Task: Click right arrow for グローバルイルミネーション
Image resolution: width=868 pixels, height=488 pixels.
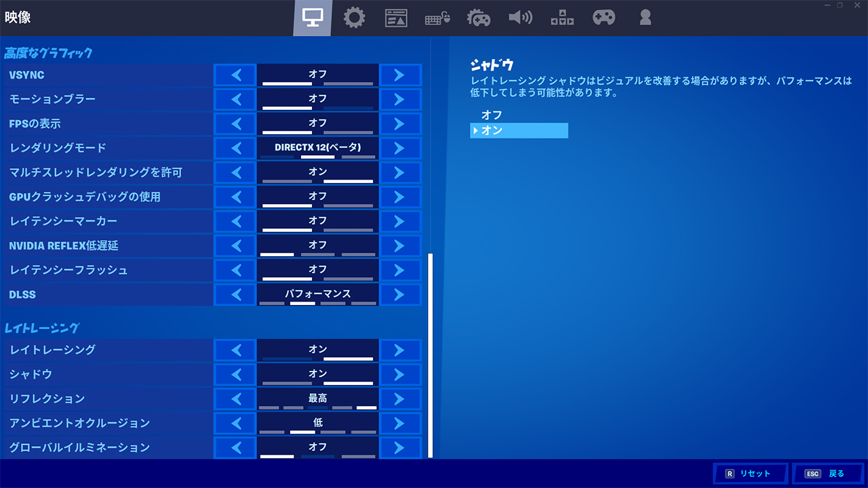Action: click(x=400, y=447)
